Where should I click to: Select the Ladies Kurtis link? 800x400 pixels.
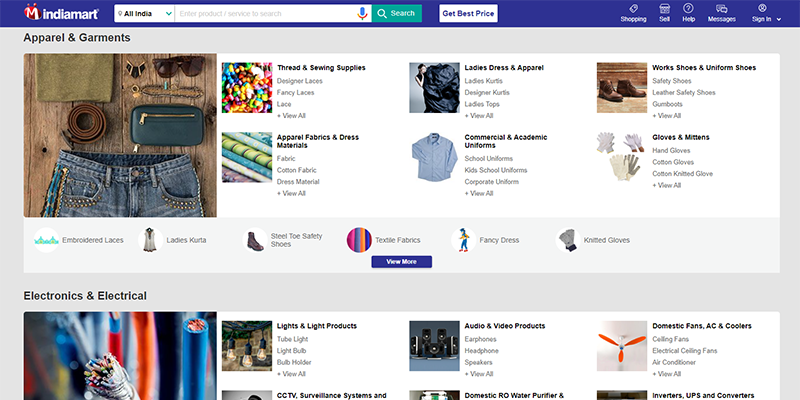pyautogui.click(x=483, y=81)
